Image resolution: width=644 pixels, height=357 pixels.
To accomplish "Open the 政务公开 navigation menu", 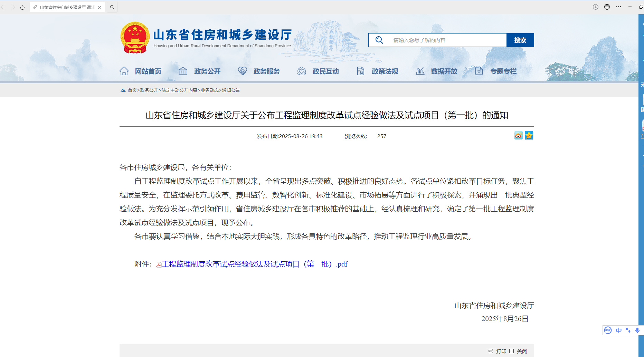I will click(x=207, y=71).
